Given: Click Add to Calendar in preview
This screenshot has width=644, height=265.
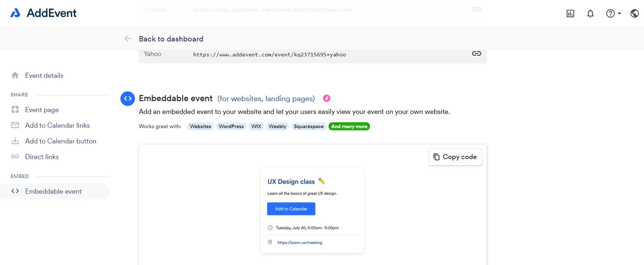Looking at the screenshot, I should pos(291,209).
